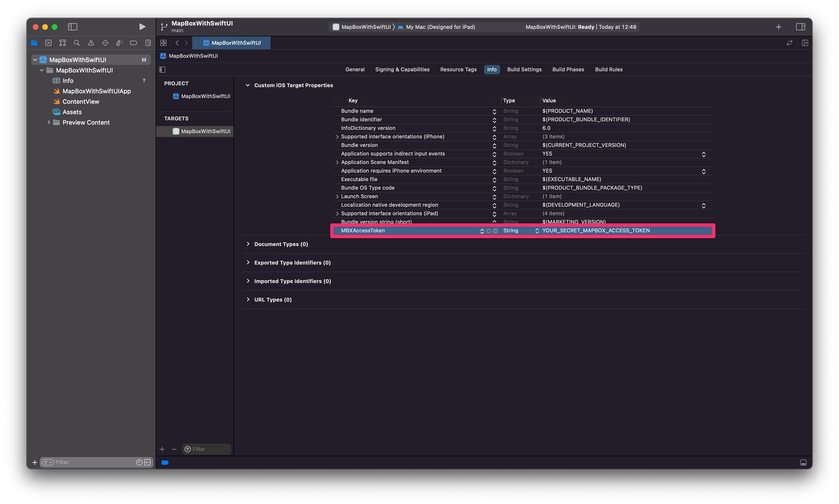839x504 pixels.
Task: Click the add editor button at right
Action: [805, 43]
